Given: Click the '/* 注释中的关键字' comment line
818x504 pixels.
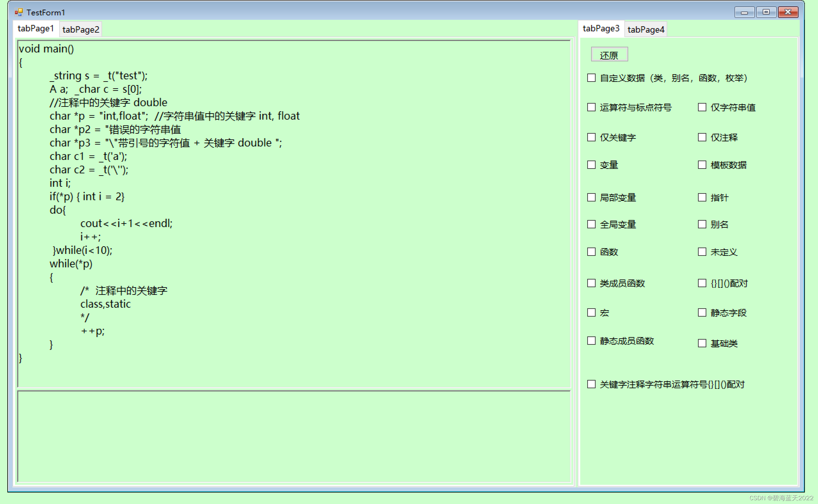Looking at the screenshot, I should pos(124,291).
